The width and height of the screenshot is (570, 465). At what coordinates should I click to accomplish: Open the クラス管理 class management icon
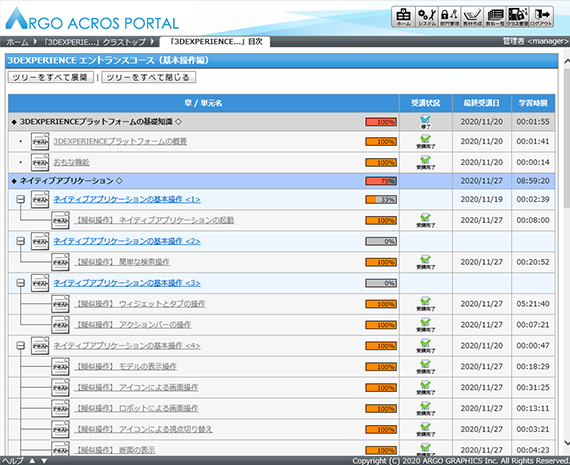518,17
